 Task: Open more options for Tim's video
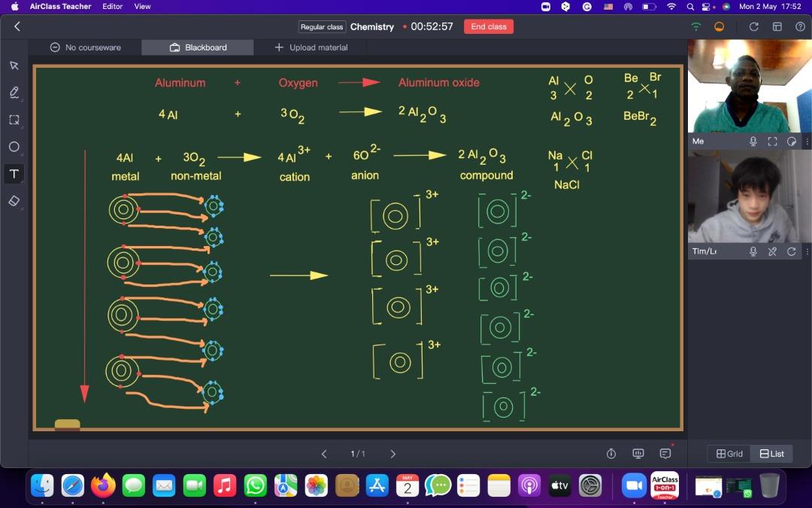pyautogui.click(x=807, y=251)
